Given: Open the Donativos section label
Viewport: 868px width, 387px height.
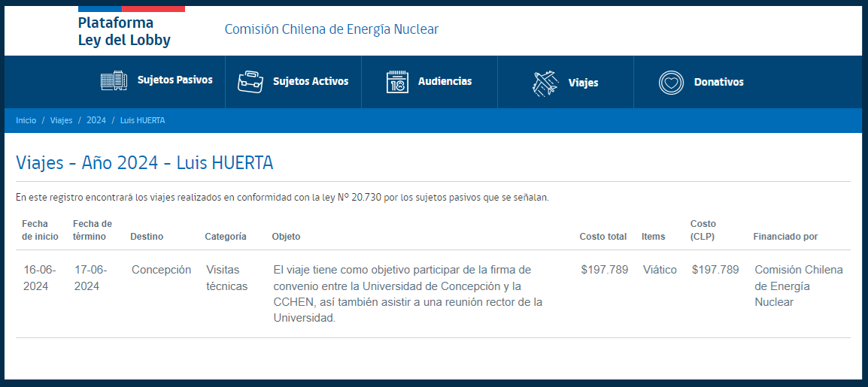Looking at the screenshot, I should 718,83.
